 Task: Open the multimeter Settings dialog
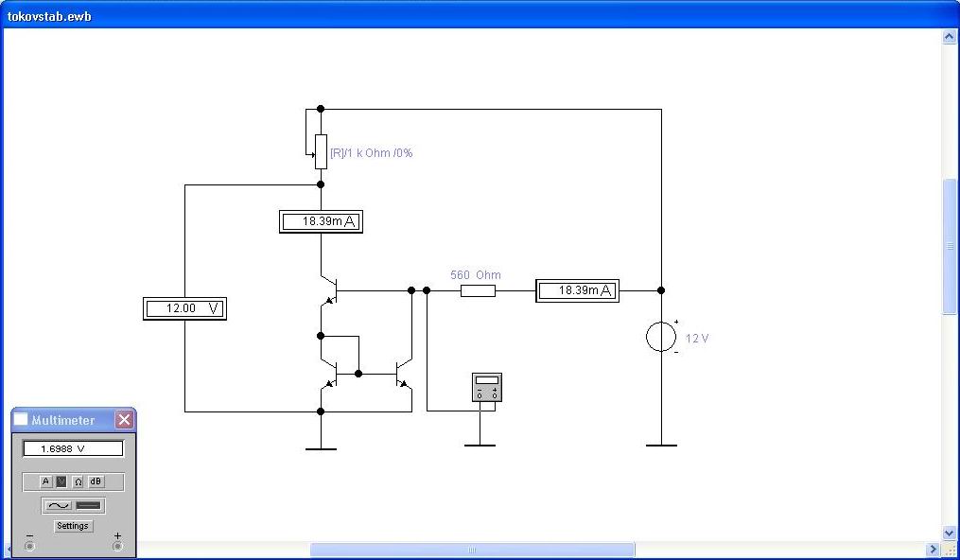(x=73, y=526)
